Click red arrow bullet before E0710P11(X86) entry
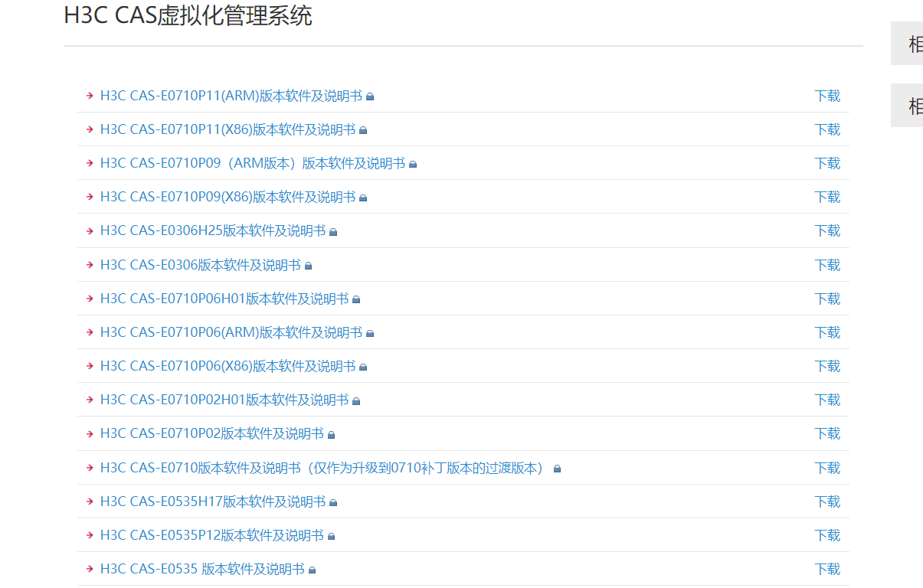The height and width of the screenshot is (588, 923). [90, 129]
